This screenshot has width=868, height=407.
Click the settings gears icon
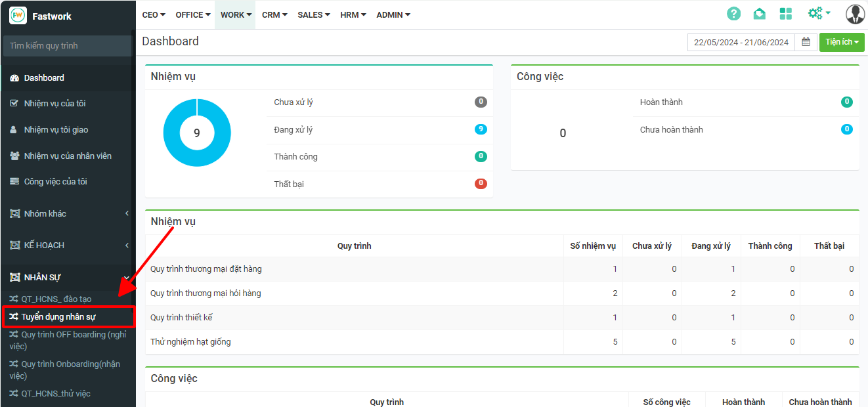(x=815, y=14)
